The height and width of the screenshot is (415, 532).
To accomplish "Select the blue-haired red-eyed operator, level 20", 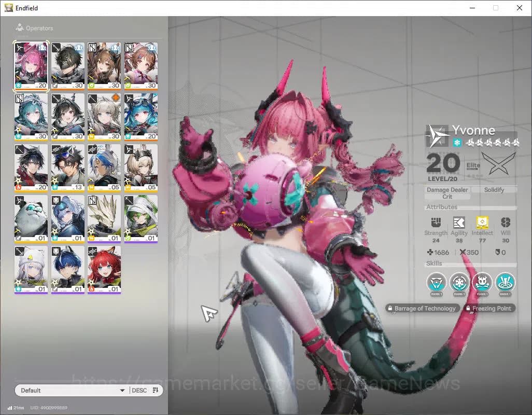I will [141, 117].
